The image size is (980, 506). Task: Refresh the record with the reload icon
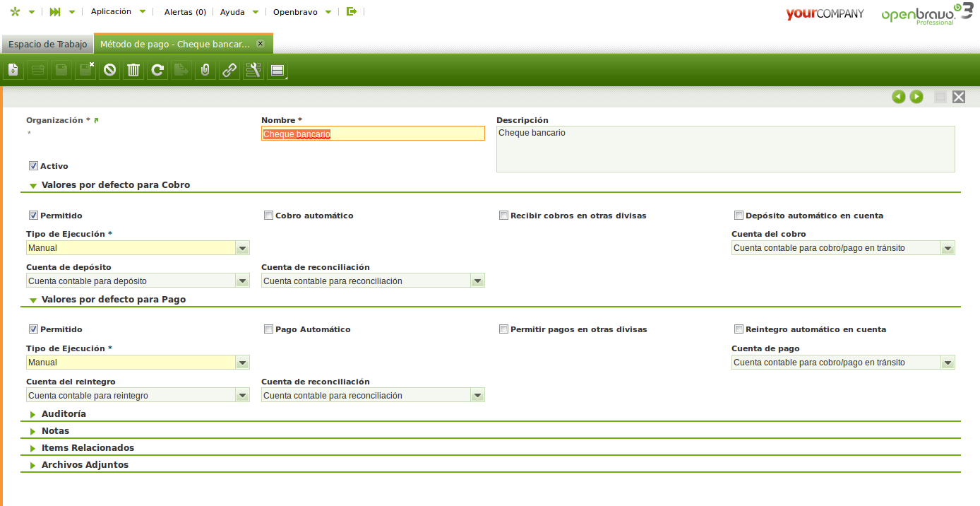tap(157, 70)
